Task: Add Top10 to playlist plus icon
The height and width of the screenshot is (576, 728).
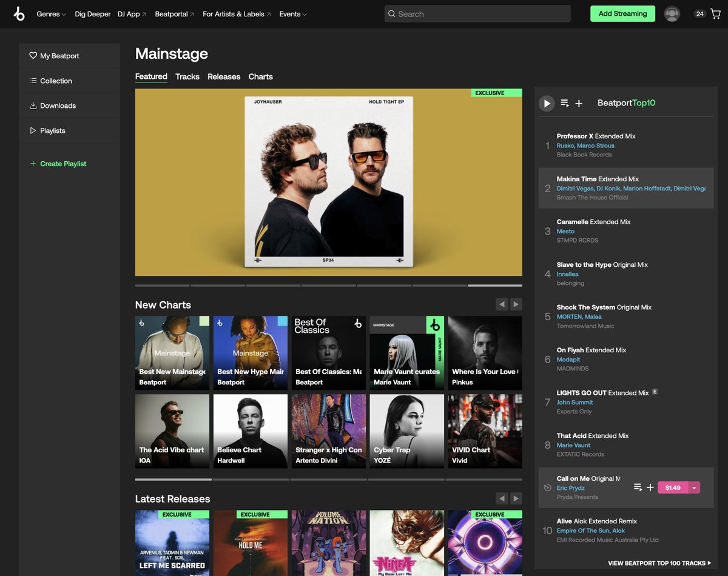Action: pos(579,103)
